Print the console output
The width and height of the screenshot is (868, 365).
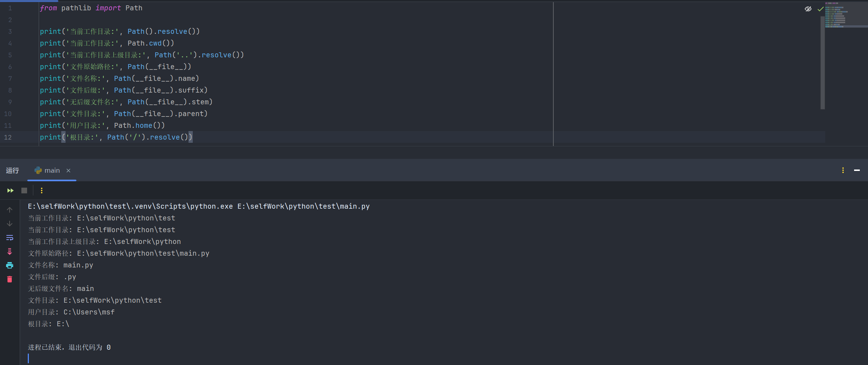(x=10, y=265)
